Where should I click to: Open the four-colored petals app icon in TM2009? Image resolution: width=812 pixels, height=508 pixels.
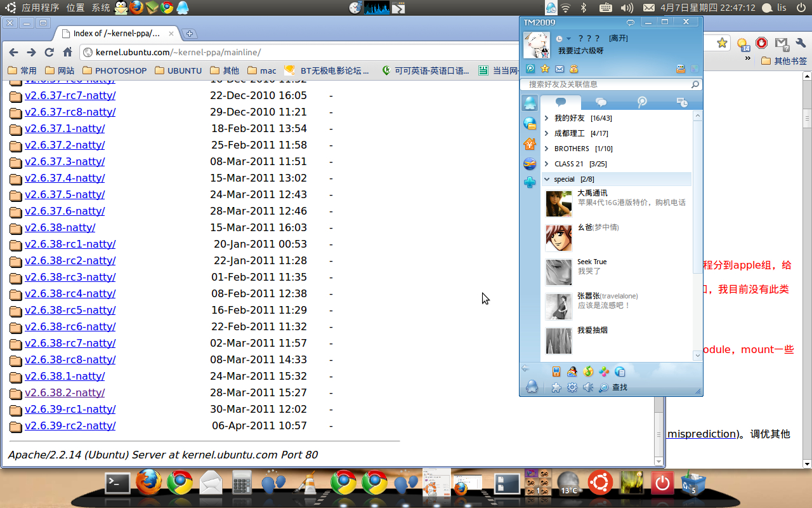coord(604,371)
